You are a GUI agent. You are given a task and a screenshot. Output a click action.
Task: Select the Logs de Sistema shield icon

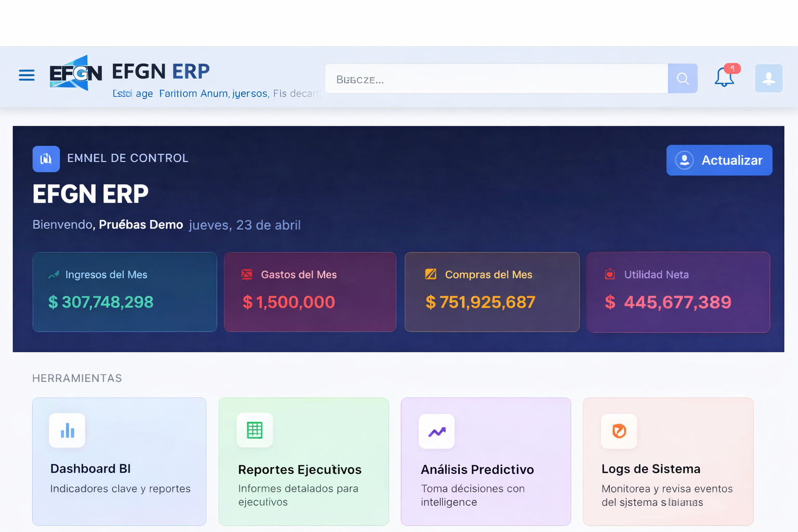click(619, 431)
